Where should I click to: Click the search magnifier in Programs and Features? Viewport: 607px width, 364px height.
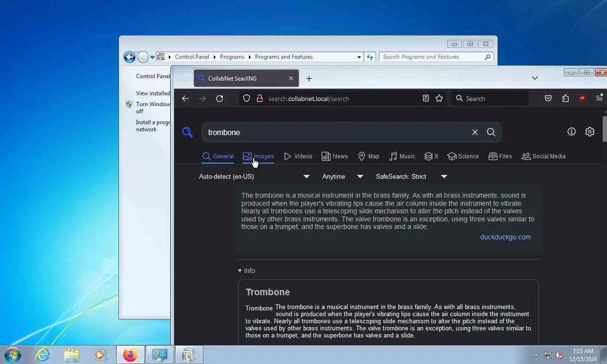(487, 57)
